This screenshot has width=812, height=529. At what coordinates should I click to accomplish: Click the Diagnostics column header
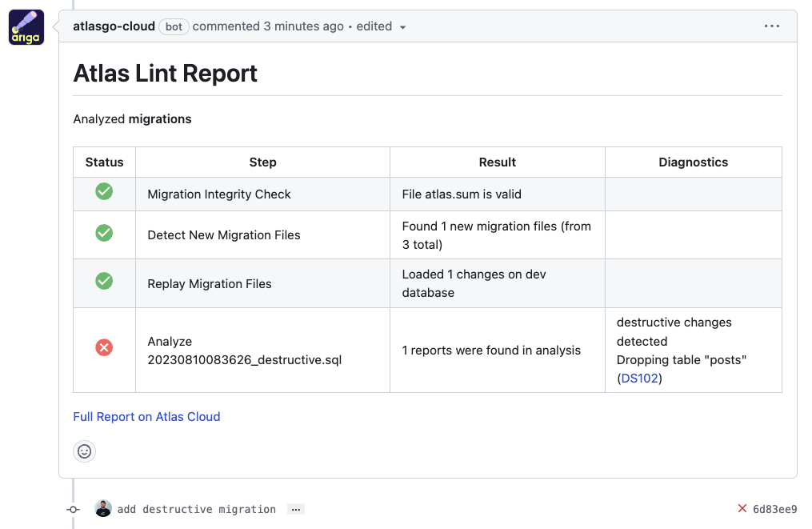[x=693, y=162]
